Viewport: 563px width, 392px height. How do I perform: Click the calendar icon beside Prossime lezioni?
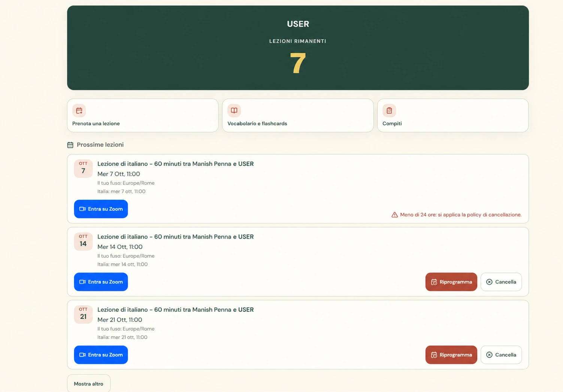pos(70,145)
